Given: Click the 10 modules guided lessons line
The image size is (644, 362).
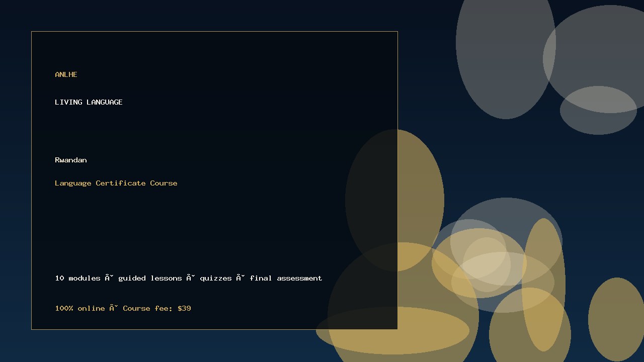Looking at the screenshot, I should point(189,278).
